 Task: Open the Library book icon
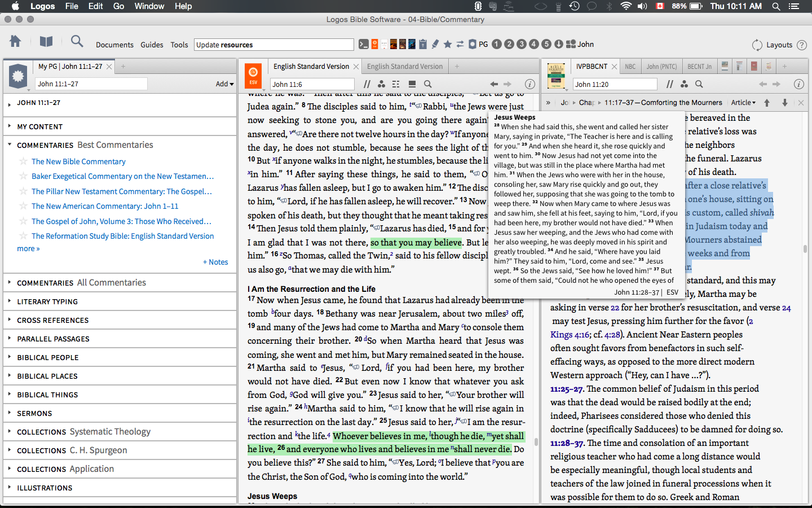[x=46, y=41]
